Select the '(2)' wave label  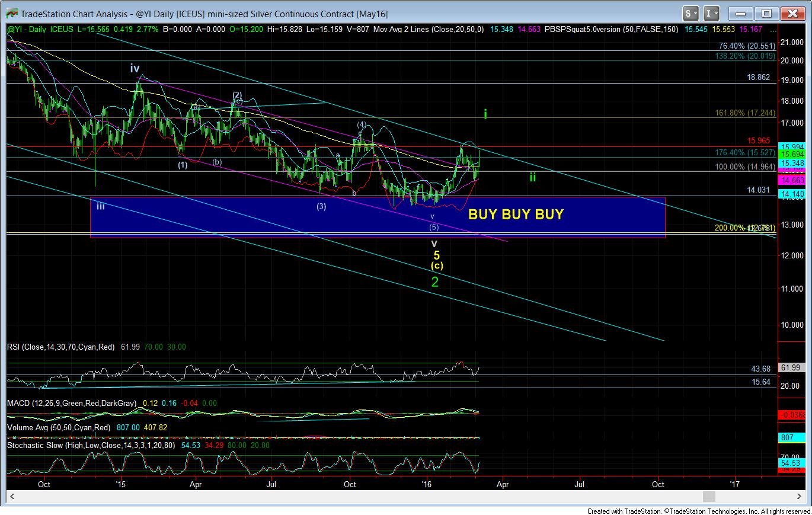[237, 95]
